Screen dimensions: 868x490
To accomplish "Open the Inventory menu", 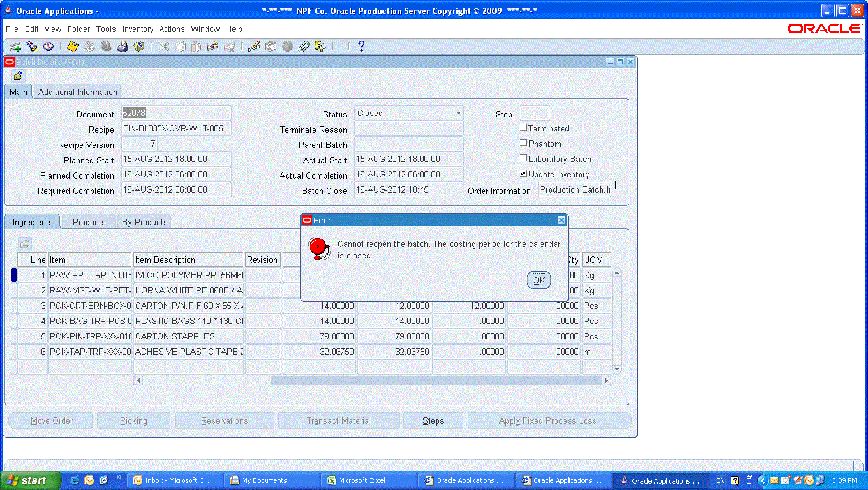I will point(138,29).
